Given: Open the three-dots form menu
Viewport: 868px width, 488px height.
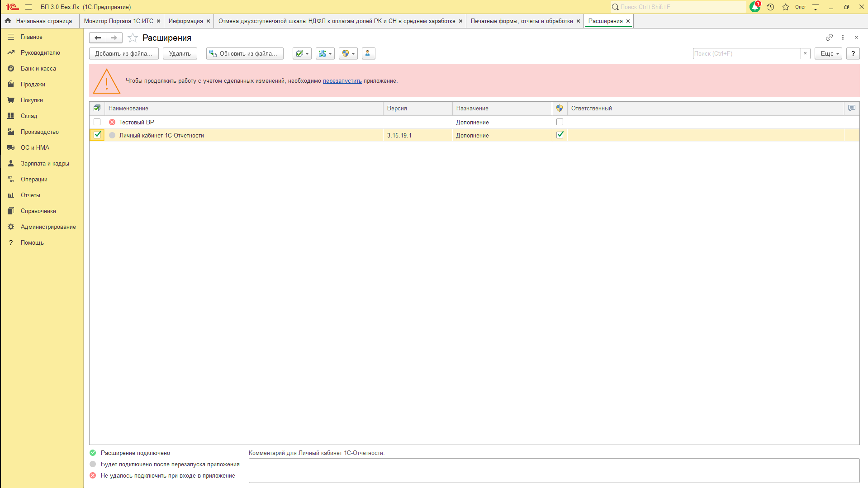Looking at the screenshot, I should coord(843,37).
